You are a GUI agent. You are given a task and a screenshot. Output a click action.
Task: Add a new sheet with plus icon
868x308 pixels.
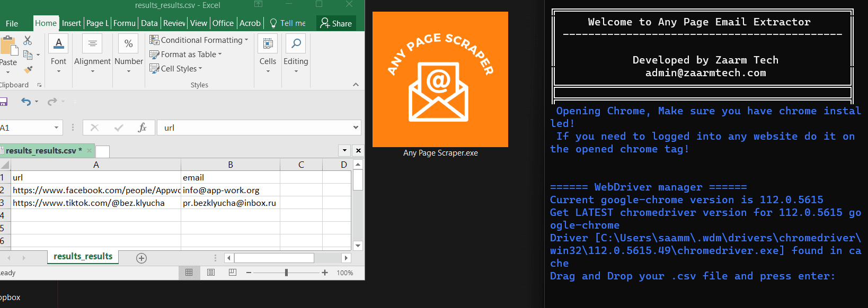[x=141, y=258]
